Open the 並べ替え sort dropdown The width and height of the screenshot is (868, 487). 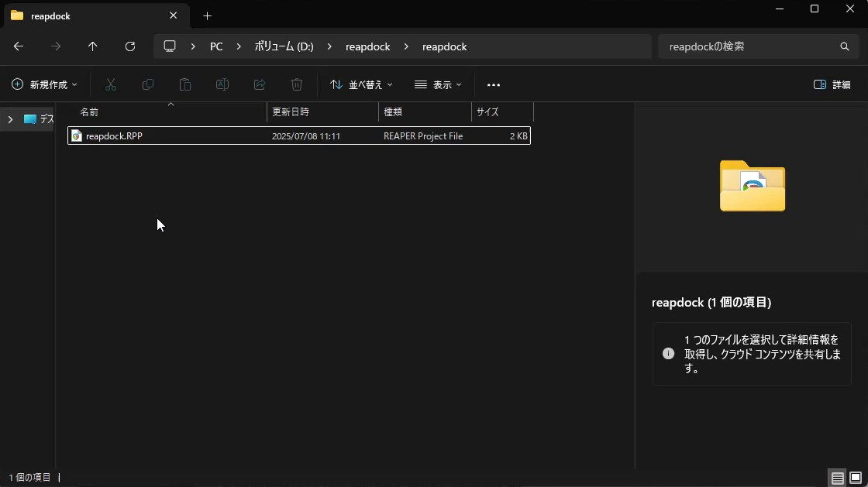coord(361,84)
